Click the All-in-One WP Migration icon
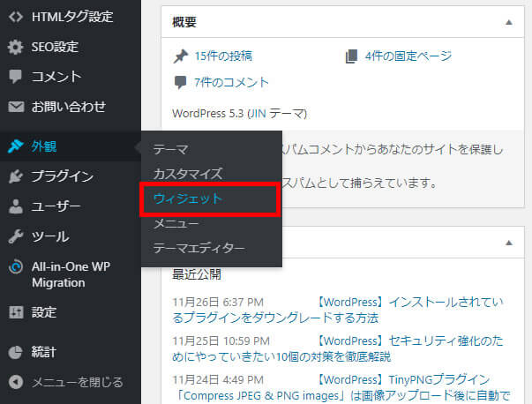Viewport: 532px width, 404px height. coord(15,266)
